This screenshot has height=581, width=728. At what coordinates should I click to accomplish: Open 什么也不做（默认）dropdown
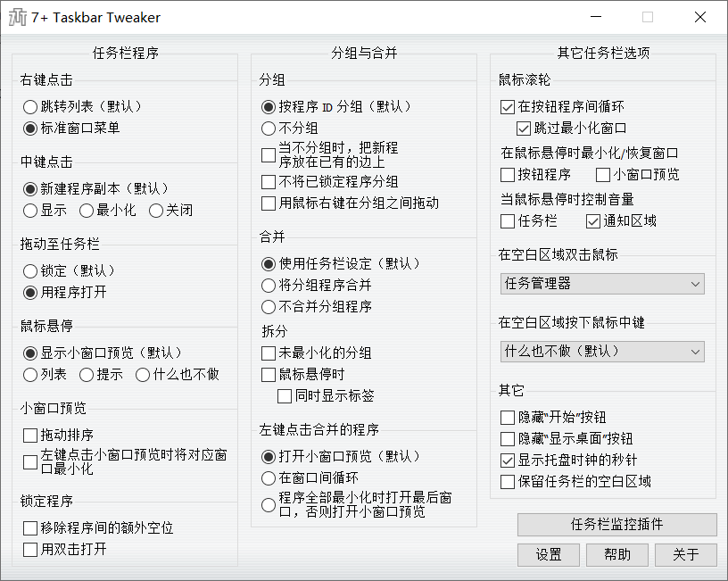602,352
